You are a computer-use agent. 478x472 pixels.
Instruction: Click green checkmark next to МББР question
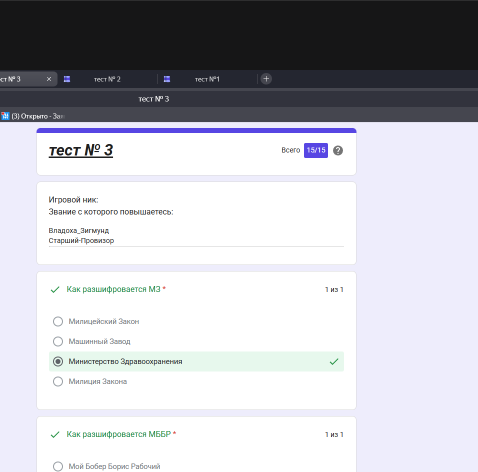click(x=55, y=435)
